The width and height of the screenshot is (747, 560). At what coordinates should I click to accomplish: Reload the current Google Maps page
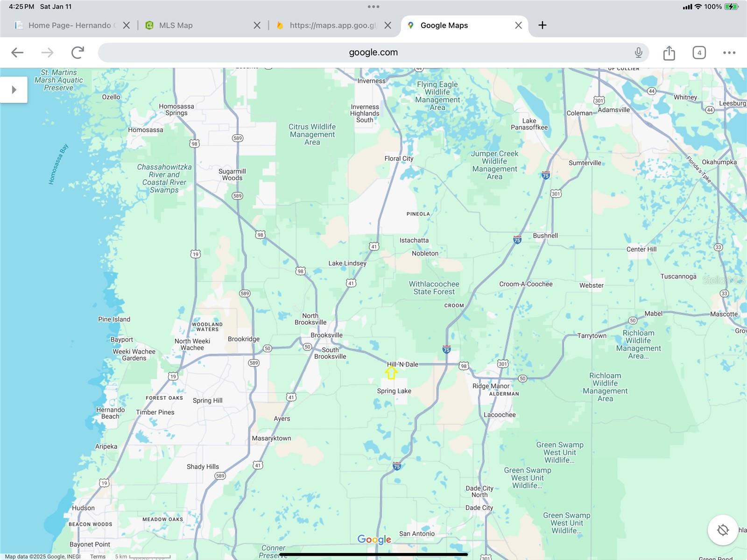point(78,52)
